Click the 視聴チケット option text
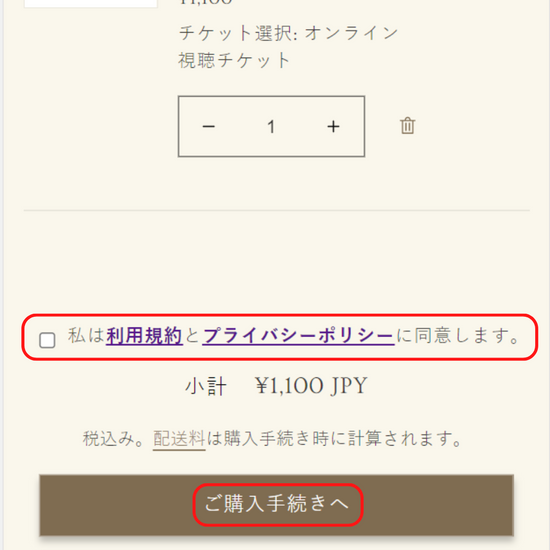Image resolution: width=550 pixels, height=550 pixels. pyautogui.click(x=234, y=60)
